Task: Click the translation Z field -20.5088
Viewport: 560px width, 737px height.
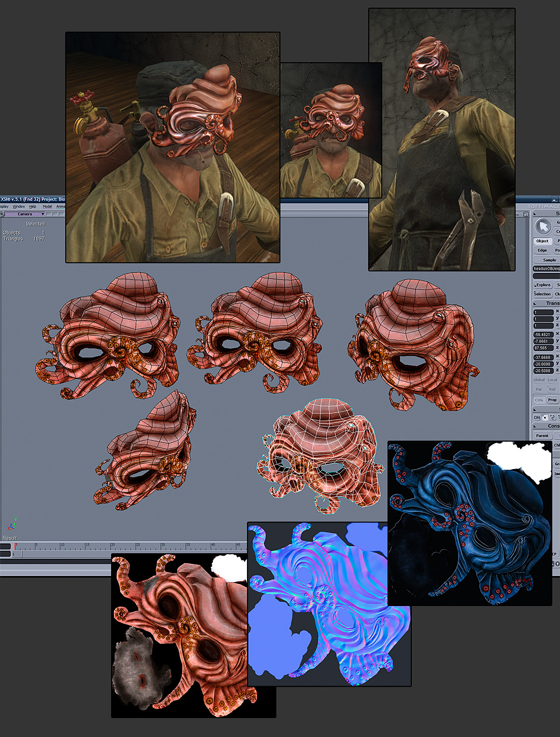Action: pos(544,371)
